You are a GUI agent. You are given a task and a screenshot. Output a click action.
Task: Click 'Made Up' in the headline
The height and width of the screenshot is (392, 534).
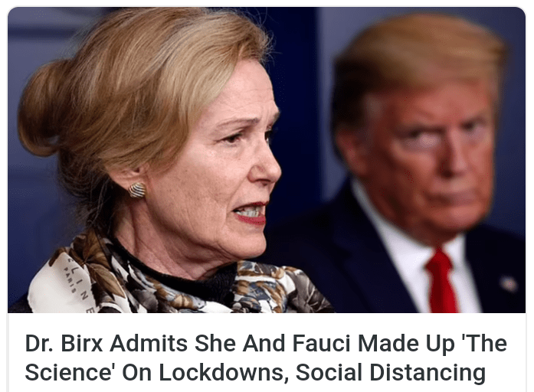406,344
